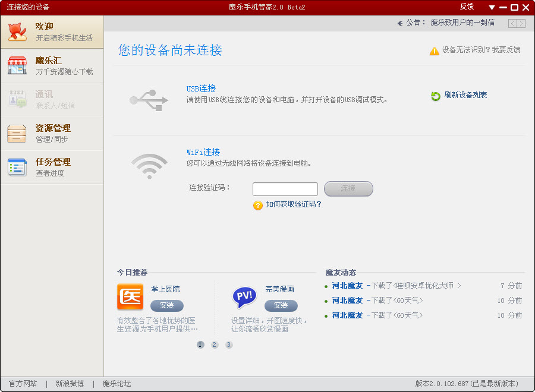Click the 您的设备尚未连接 heading
The width and height of the screenshot is (535, 392).
(170, 50)
